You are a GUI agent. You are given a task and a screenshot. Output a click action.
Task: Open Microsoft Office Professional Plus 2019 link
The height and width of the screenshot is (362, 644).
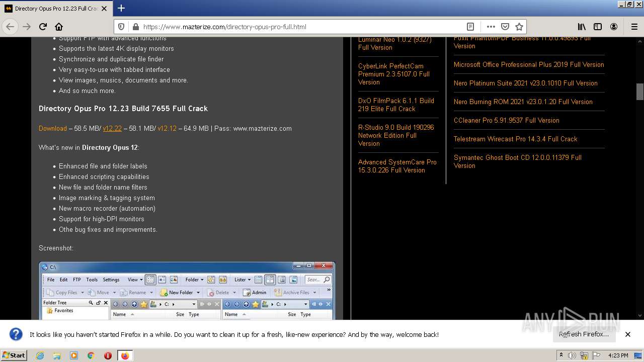[x=529, y=64]
